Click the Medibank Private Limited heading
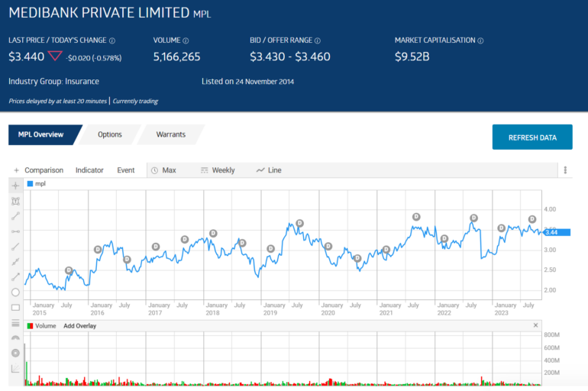 (x=99, y=13)
